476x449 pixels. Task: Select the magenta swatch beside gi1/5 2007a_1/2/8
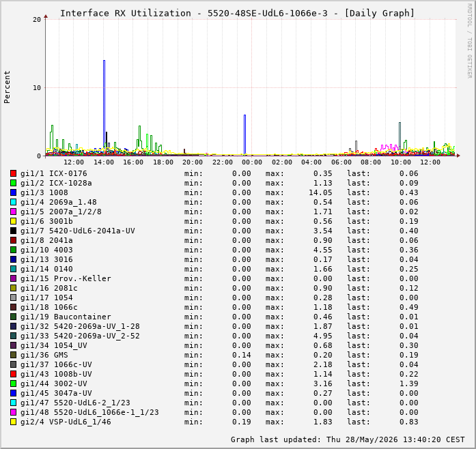13,212
